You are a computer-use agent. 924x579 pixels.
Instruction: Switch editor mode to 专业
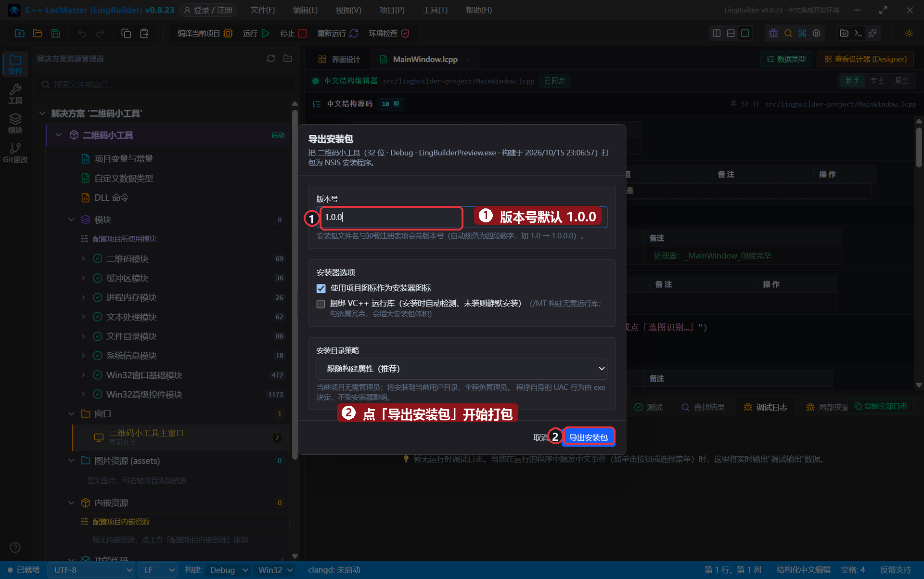[877, 80]
